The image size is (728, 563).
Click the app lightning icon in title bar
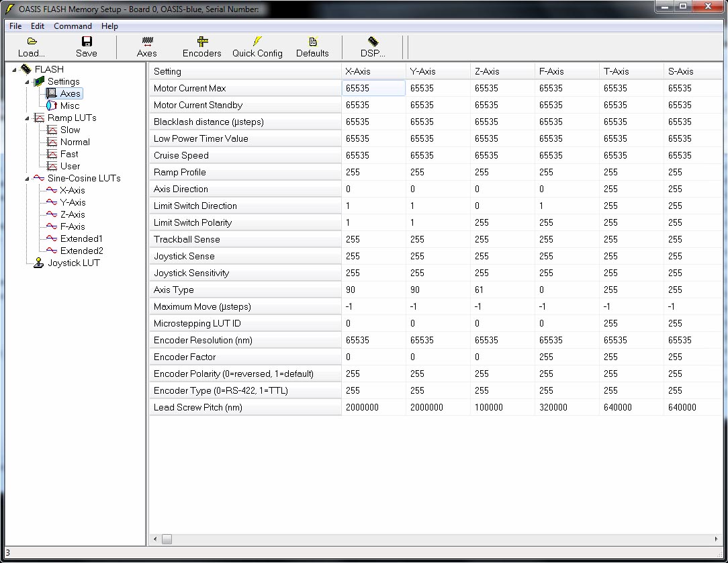point(9,8)
